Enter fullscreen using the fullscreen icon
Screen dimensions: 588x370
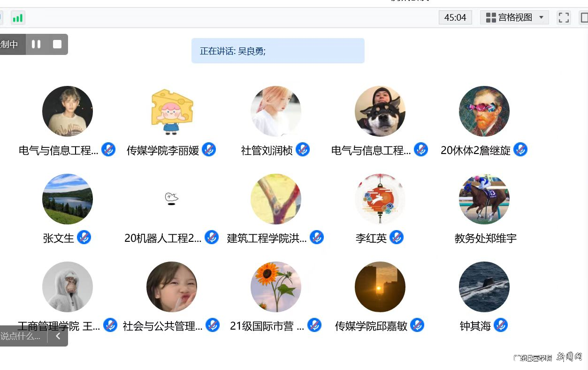point(563,17)
